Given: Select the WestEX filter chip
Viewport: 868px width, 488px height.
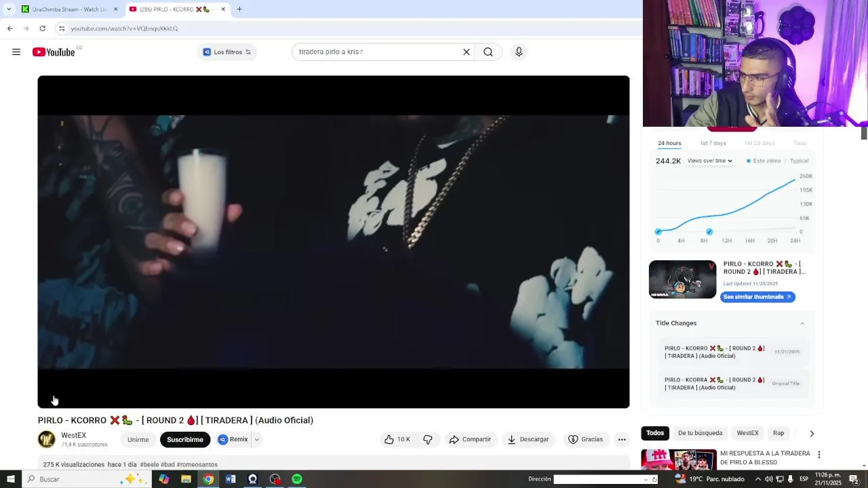Looking at the screenshot, I should pyautogui.click(x=747, y=433).
